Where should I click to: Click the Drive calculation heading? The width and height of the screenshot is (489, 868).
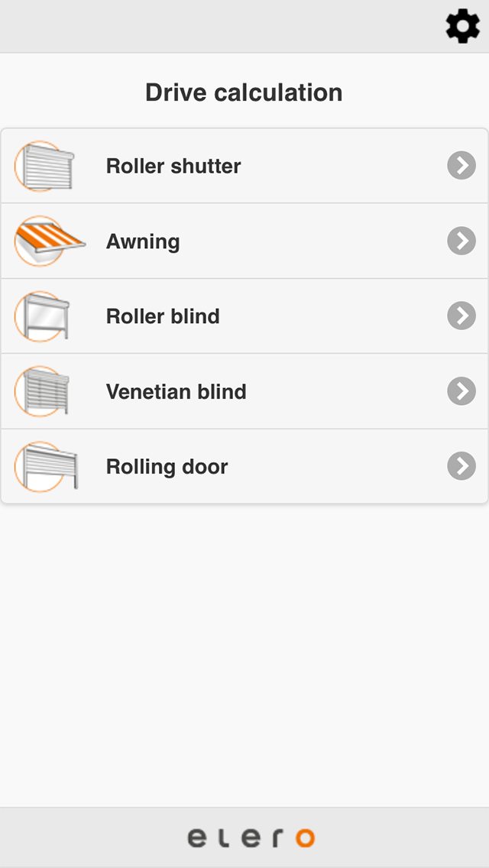point(244,92)
